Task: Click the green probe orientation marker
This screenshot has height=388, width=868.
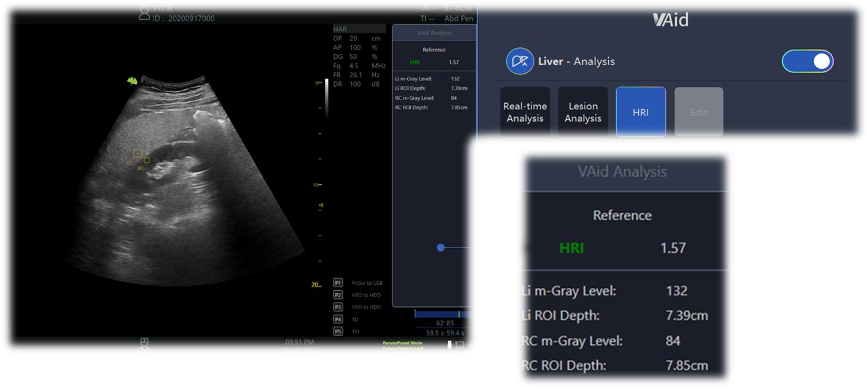Action: tap(131, 80)
